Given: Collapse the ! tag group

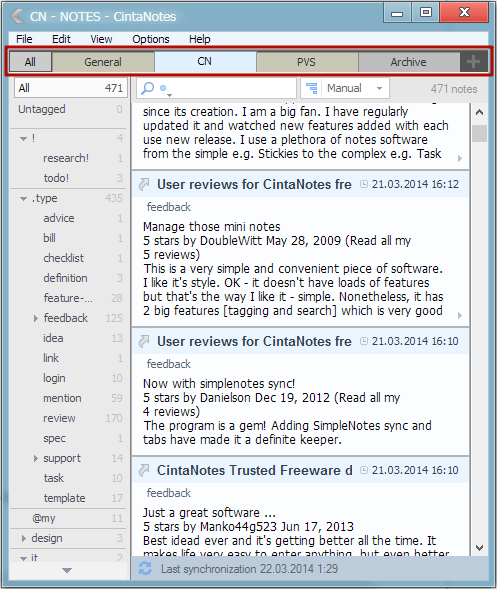Looking at the screenshot, I should pos(23,139).
